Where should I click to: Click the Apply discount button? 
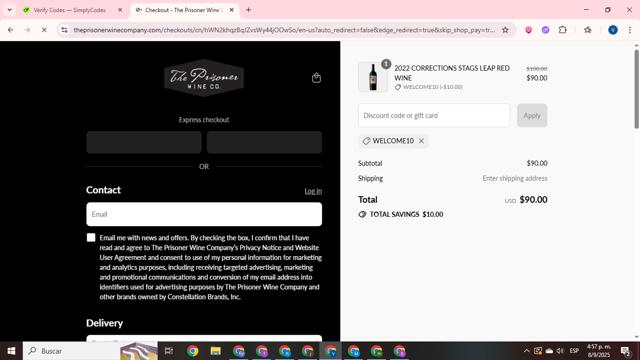[x=532, y=116]
